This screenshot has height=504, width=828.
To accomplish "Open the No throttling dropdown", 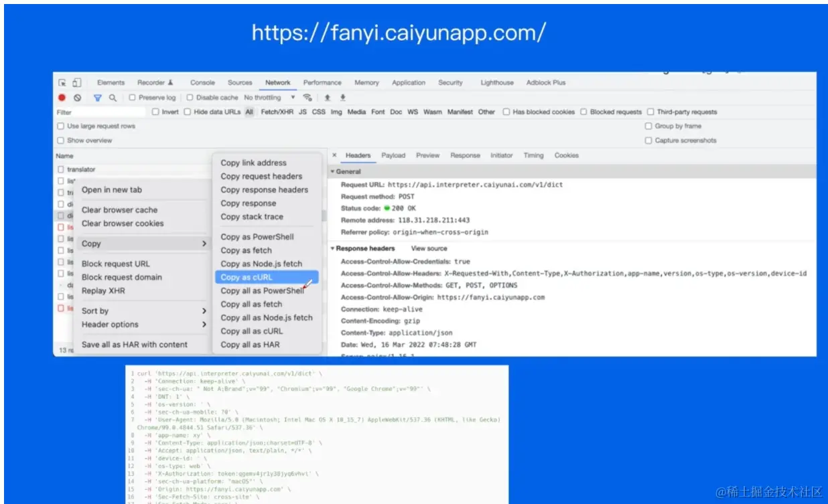I will (269, 98).
